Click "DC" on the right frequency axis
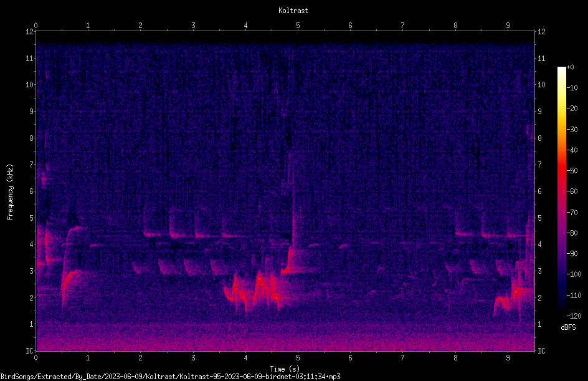The image size is (588, 381). pos(541,351)
